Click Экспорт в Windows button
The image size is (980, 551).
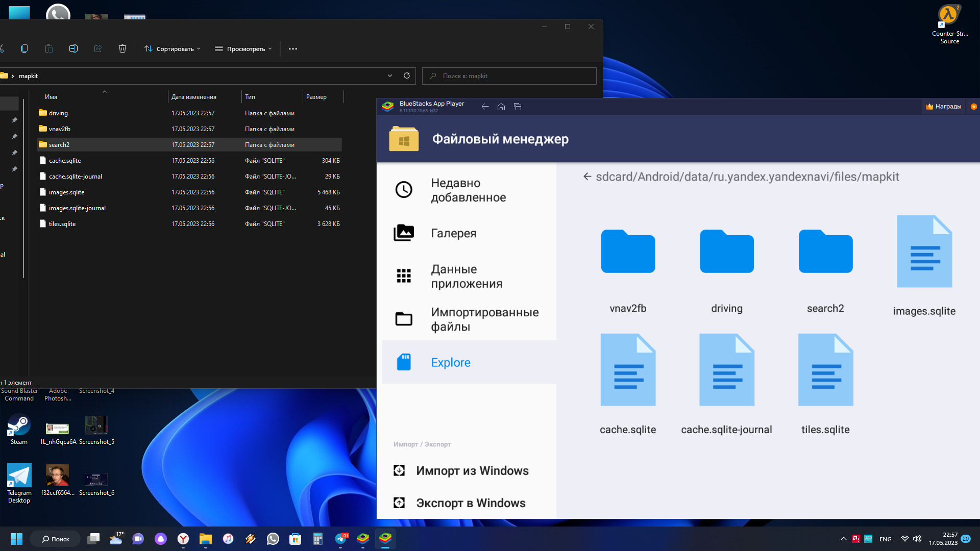click(x=471, y=503)
